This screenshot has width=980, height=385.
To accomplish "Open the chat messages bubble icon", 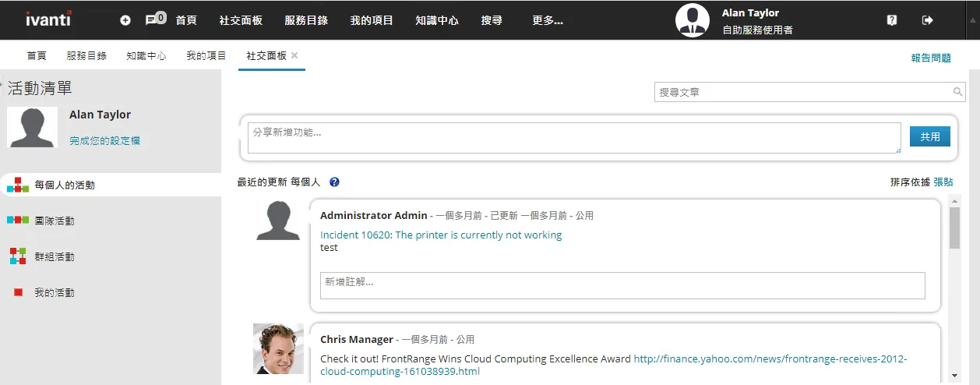I will click(150, 20).
